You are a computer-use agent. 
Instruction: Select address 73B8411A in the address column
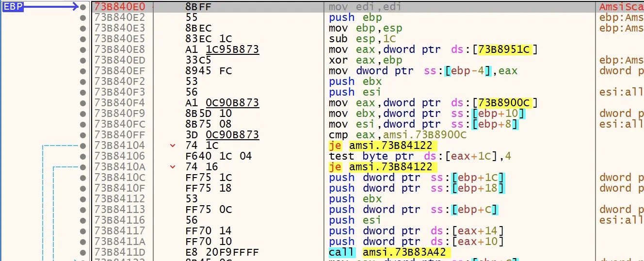pyautogui.click(x=119, y=242)
